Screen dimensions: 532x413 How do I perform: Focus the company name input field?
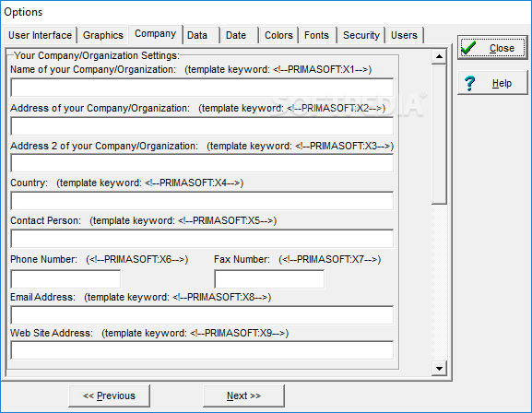[202, 88]
